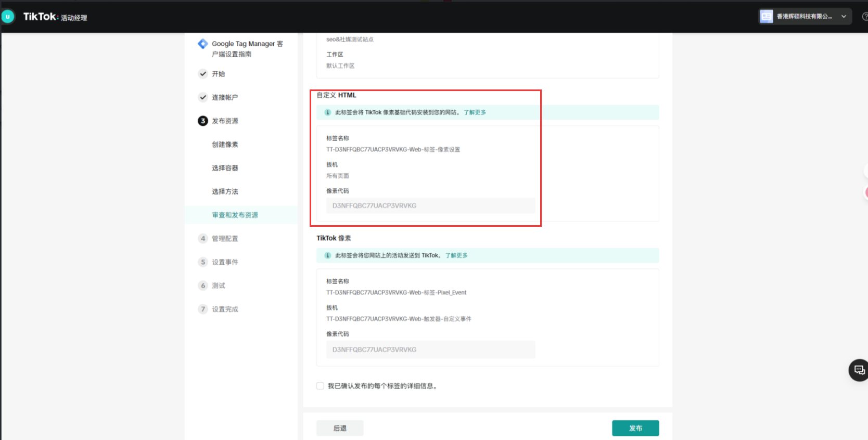Check the confirm tag details checkbox

coord(321,386)
